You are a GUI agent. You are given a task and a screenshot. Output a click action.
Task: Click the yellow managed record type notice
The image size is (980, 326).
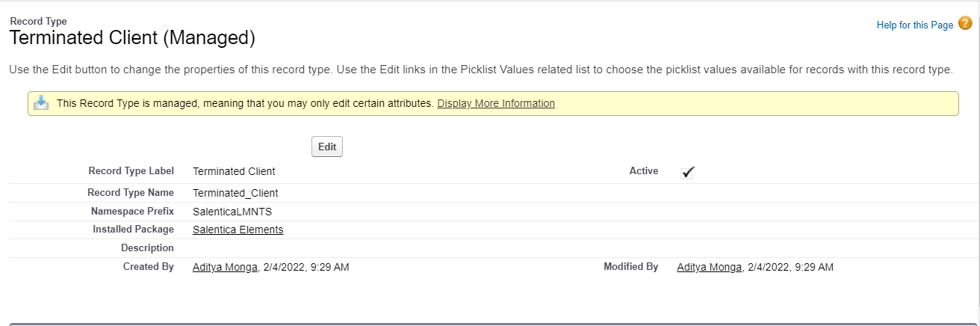pyautogui.click(x=493, y=103)
